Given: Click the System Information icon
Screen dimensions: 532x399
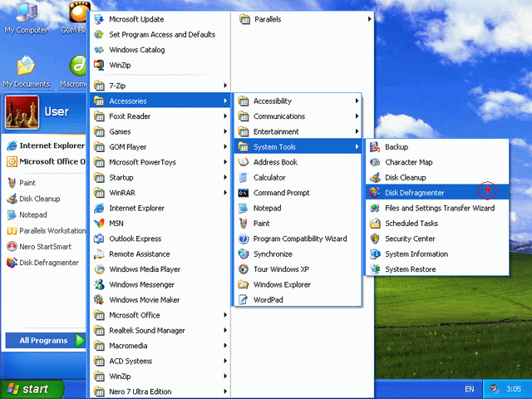Looking at the screenshot, I should [x=375, y=254].
